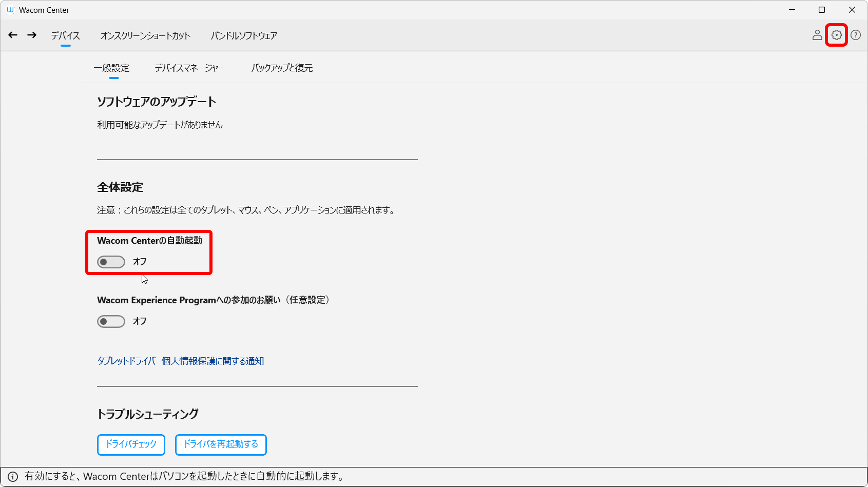
Task: Open the user account profile icon
Action: coord(817,35)
